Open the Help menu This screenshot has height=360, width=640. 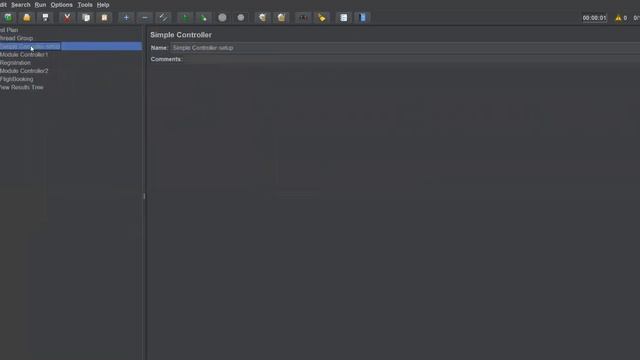(103, 5)
